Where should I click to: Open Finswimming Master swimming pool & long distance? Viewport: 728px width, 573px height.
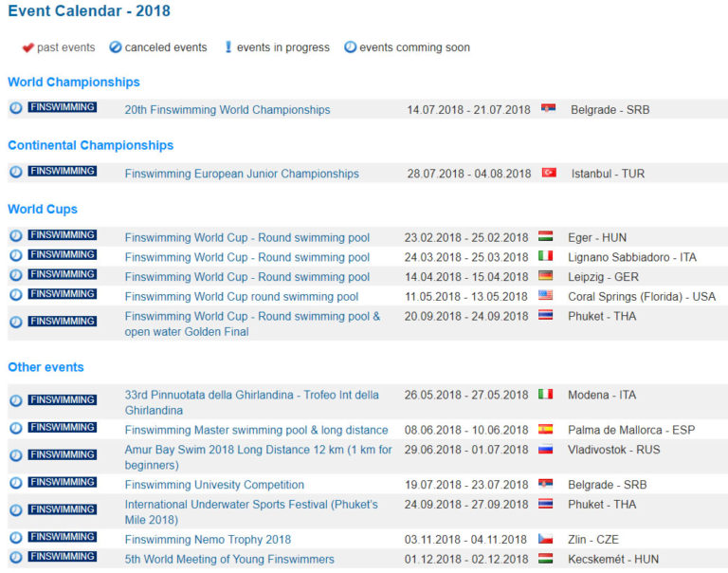point(256,431)
